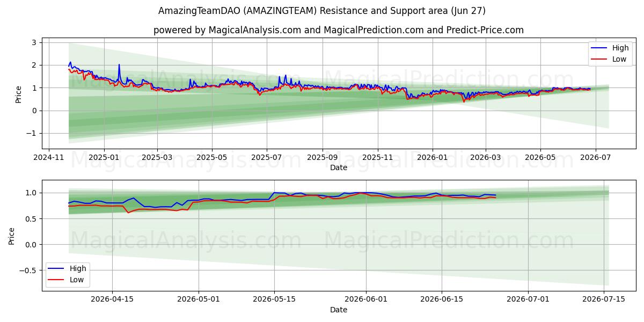Click the '2025-01' tick label on top chart

pos(103,158)
